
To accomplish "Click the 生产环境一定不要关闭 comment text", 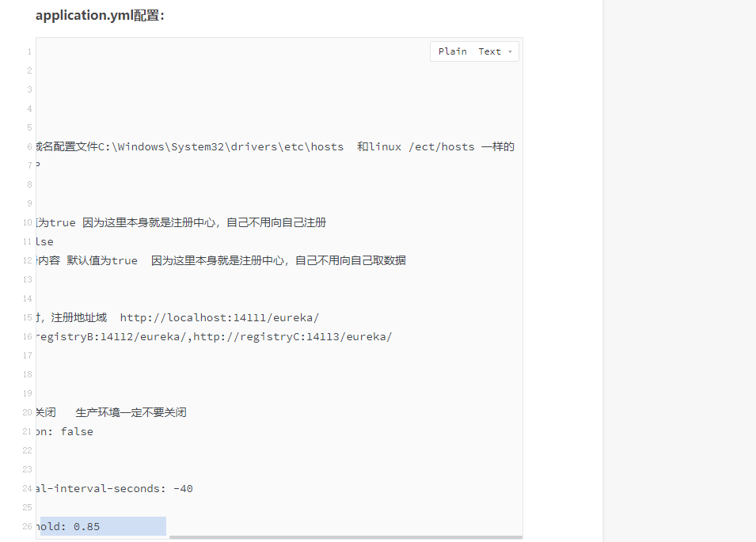I will pos(131,411).
